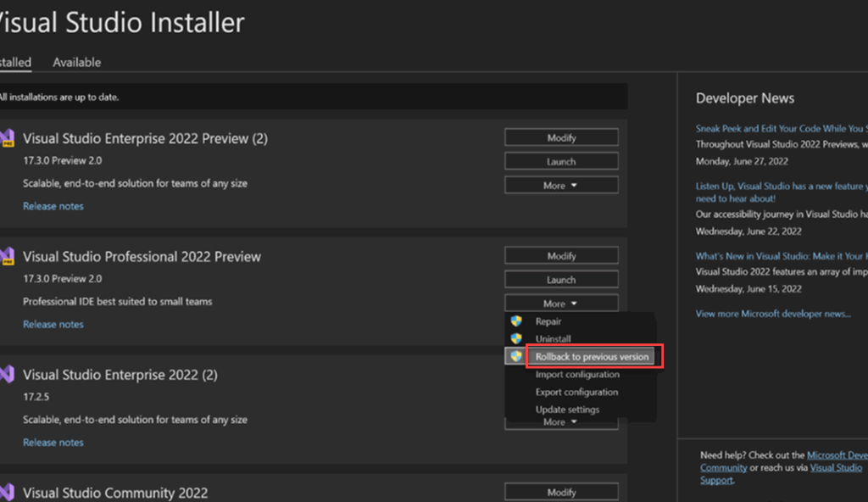Screen dimensions: 868x502
Task: Click the All installations are up to date banner
Action: (314, 97)
